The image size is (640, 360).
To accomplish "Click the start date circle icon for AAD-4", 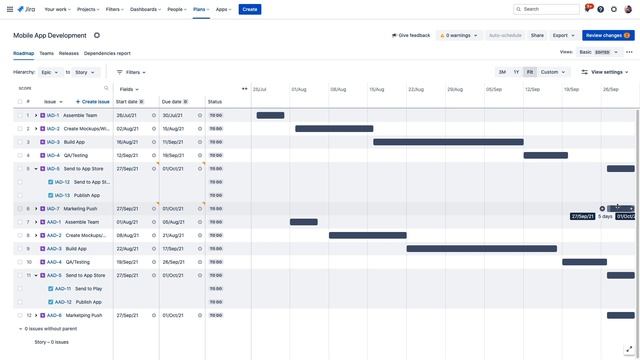I will [154, 262].
